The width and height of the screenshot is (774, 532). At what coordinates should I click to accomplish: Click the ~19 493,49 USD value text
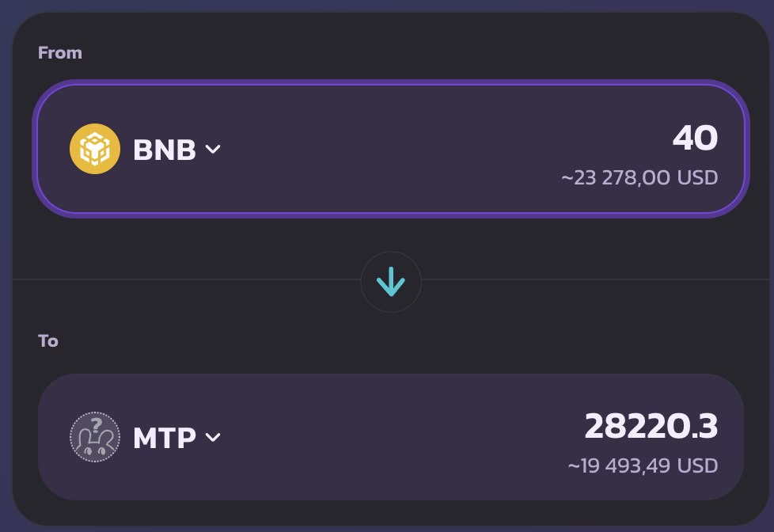coord(643,465)
